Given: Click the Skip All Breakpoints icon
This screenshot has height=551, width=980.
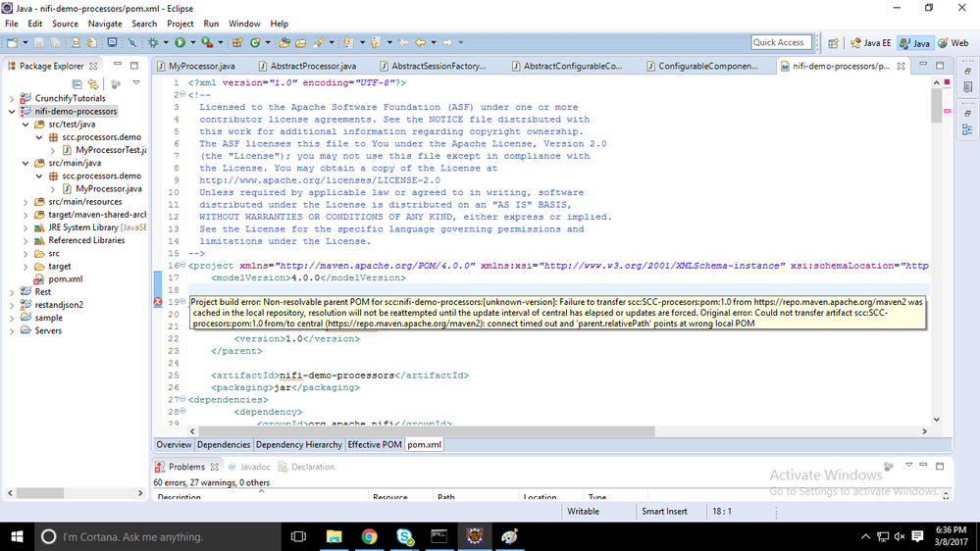Looking at the screenshot, I should click(131, 42).
